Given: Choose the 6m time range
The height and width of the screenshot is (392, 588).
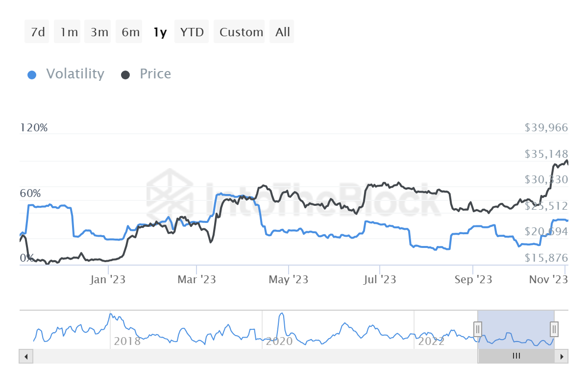Looking at the screenshot, I should pyautogui.click(x=130, y=32).
